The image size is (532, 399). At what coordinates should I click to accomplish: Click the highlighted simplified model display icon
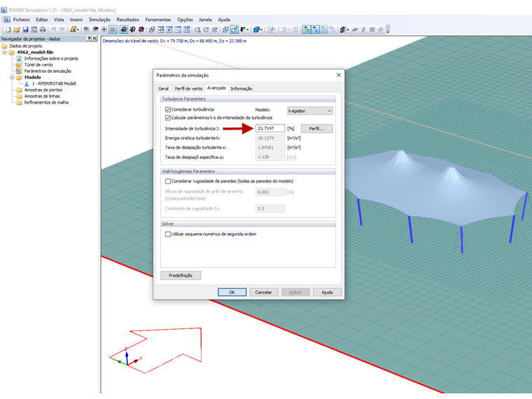click(x=316, y=30)
